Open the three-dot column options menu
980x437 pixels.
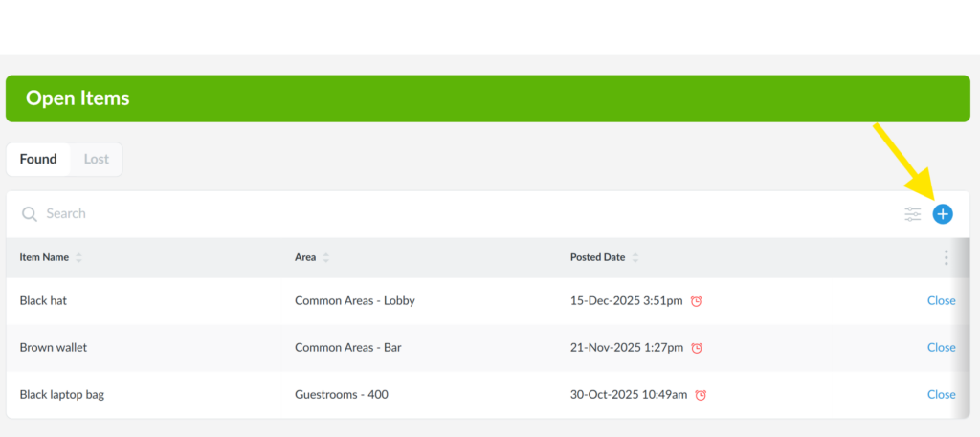946,257
